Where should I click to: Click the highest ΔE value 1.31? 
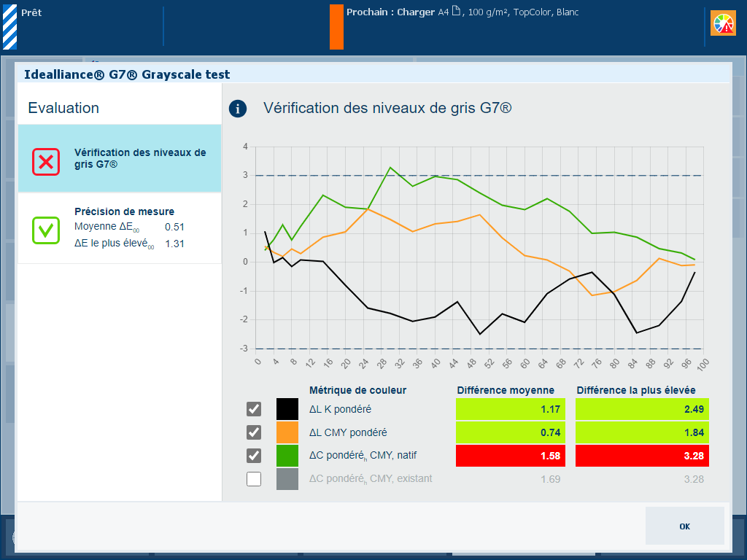point(174,244)
